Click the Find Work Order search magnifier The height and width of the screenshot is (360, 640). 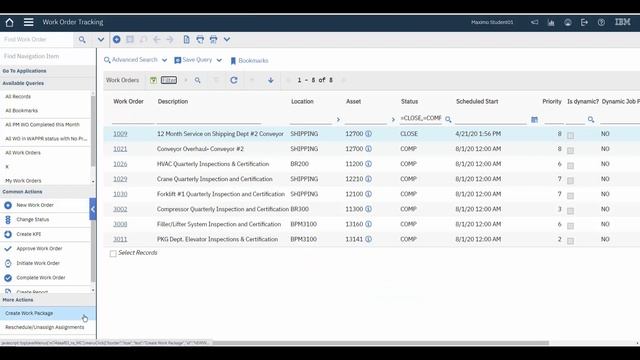(x=82, y=40)
